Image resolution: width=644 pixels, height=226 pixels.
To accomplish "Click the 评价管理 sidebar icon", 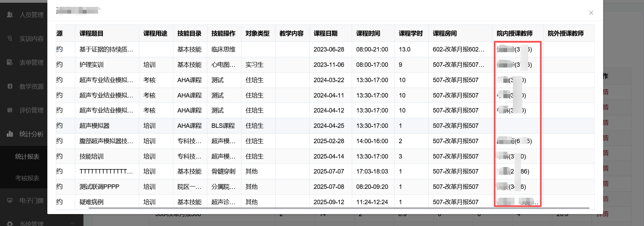I will 10,110.
